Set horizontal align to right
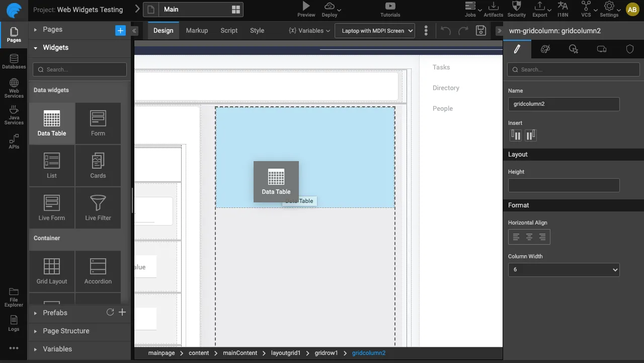The width and height of the screenshot is (644, 363). (x=542, y=237)
